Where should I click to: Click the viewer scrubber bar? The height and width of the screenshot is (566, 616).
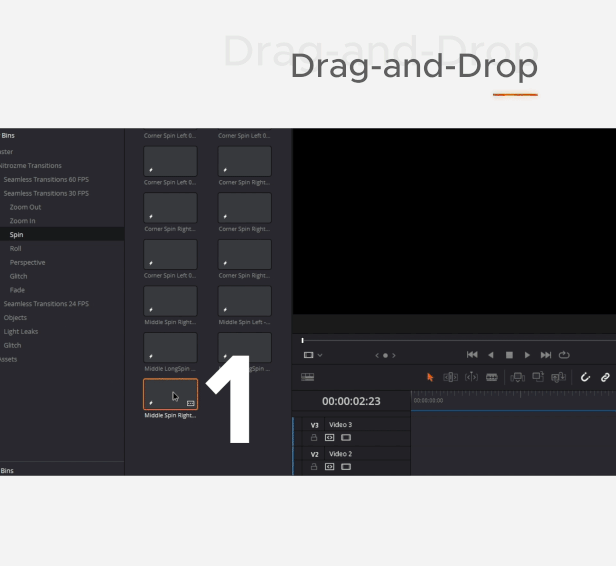(450, 340)
